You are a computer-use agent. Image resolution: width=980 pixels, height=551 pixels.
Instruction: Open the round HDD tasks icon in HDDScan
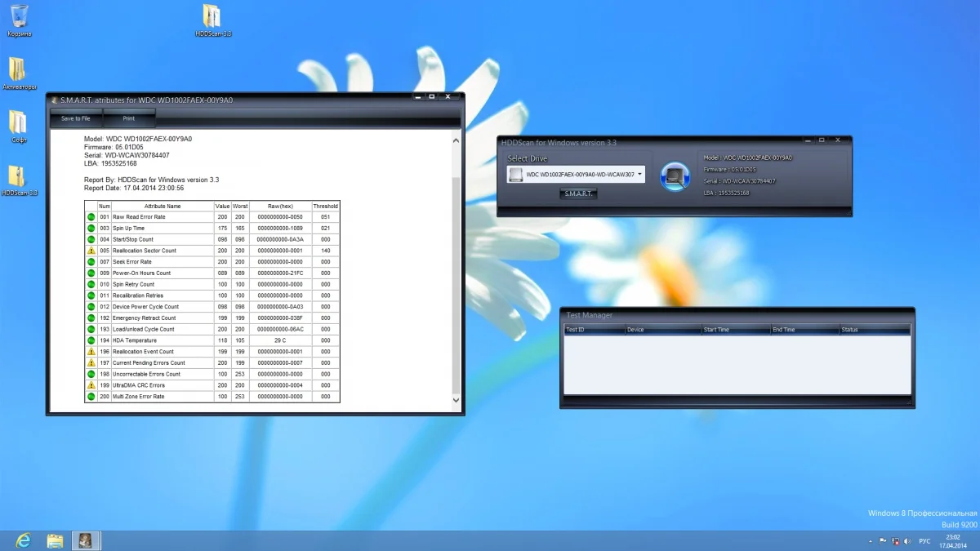(675, 176)
